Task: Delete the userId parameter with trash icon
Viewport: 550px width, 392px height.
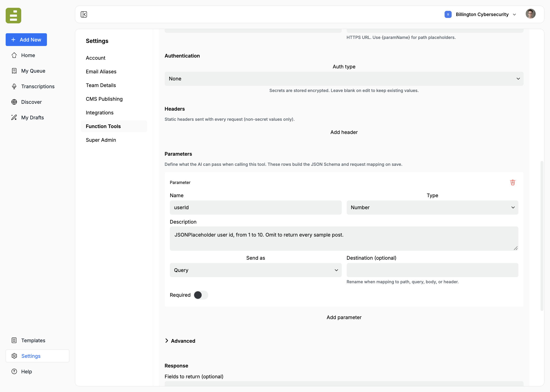Action: [512, 183]
